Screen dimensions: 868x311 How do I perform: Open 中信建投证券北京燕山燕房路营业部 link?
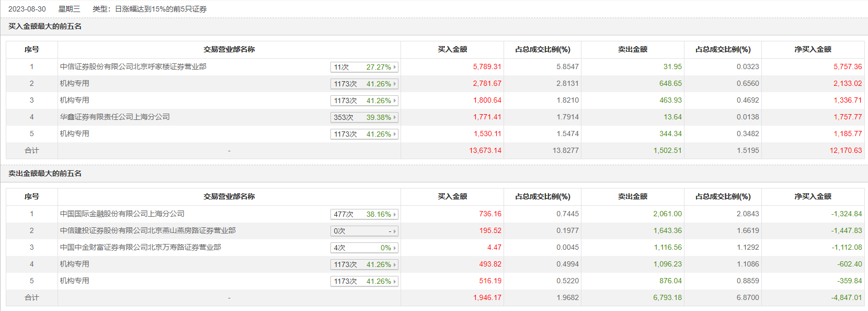click(x=148, y=230)
